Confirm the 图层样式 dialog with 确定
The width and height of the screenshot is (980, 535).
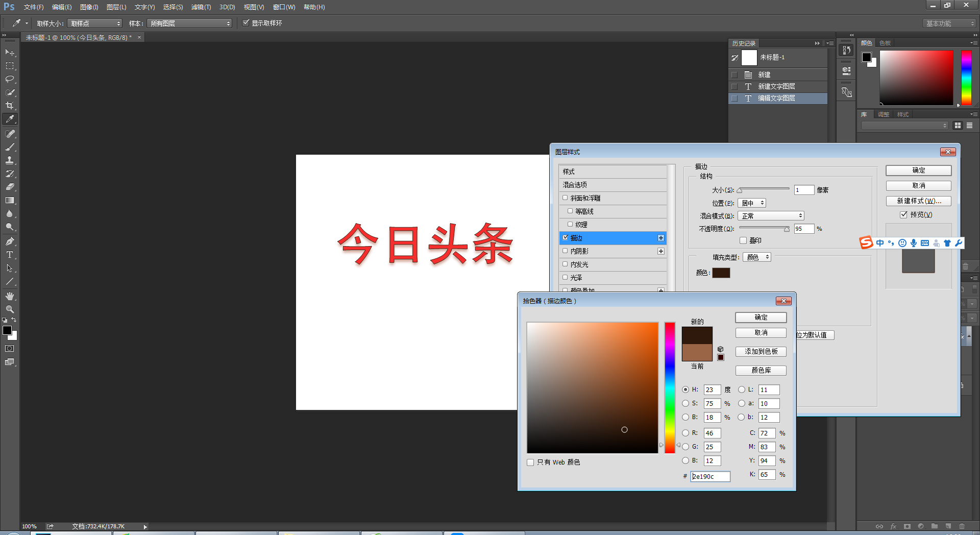tap(919, 171)
